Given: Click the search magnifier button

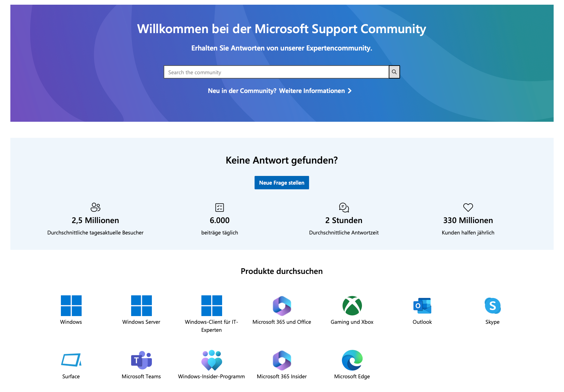Looking at the screenshot, I should point(394,72).
